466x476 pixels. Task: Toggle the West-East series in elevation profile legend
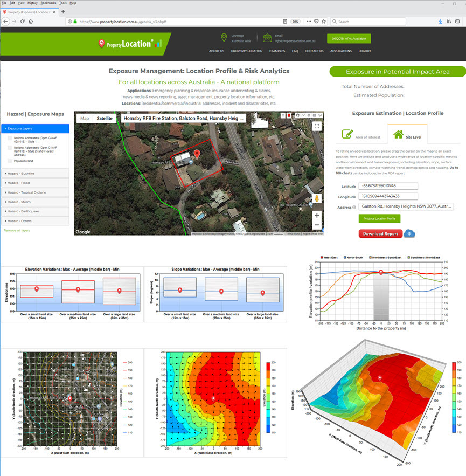(x=329, y=257)
